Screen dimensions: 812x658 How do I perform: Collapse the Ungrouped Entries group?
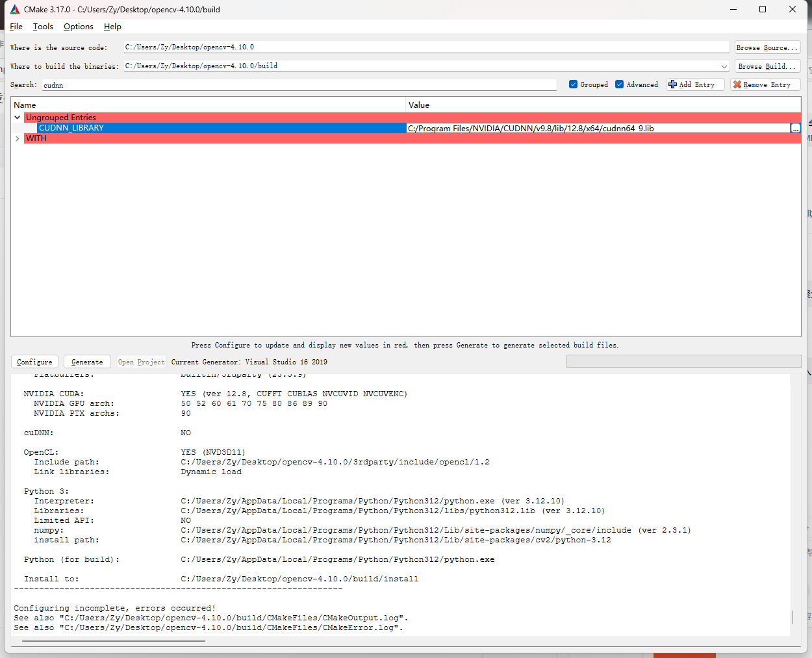(x=18, y=118)
